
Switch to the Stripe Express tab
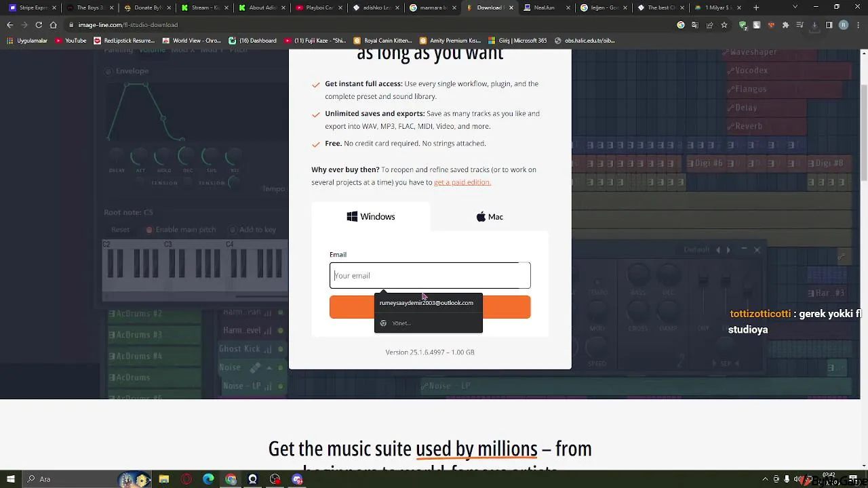click(32, 7)
